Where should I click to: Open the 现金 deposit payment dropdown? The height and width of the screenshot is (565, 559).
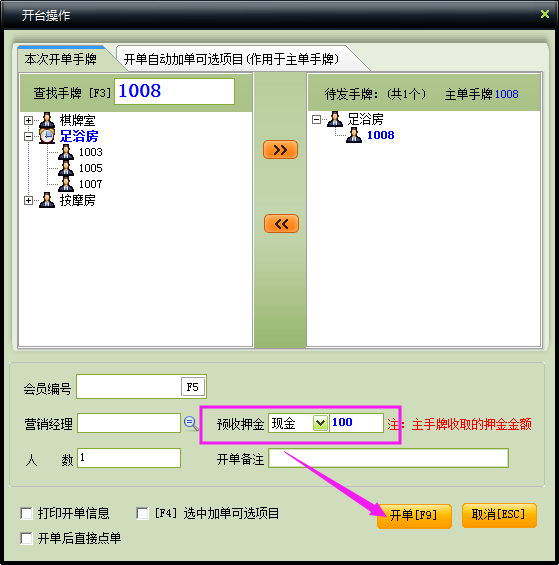coord(320,423)
